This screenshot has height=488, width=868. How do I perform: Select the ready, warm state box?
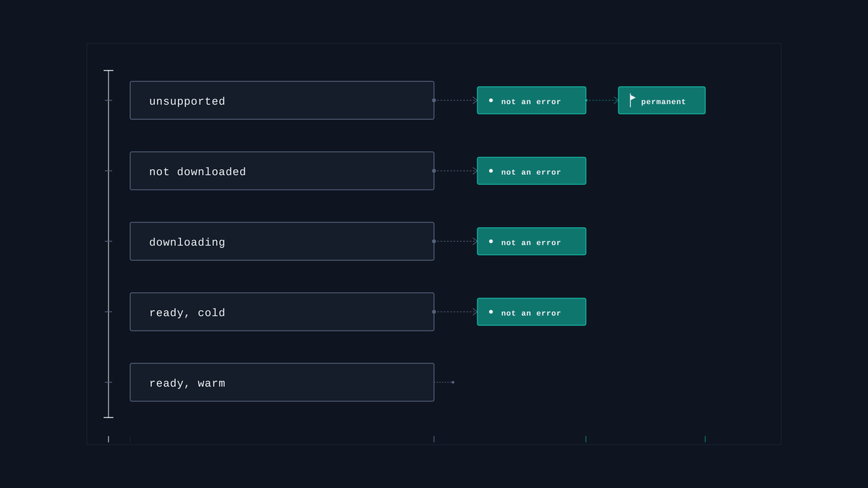point(282,382)
